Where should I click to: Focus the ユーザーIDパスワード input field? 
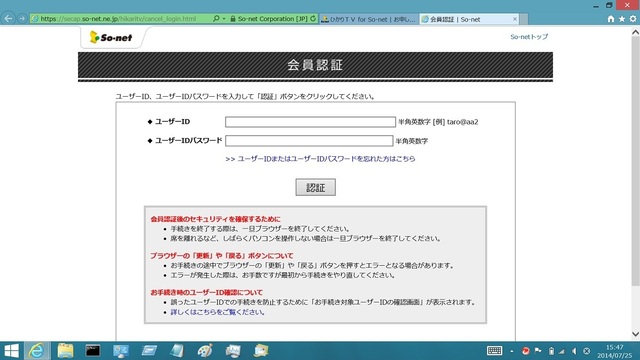[x=309, y=141]
